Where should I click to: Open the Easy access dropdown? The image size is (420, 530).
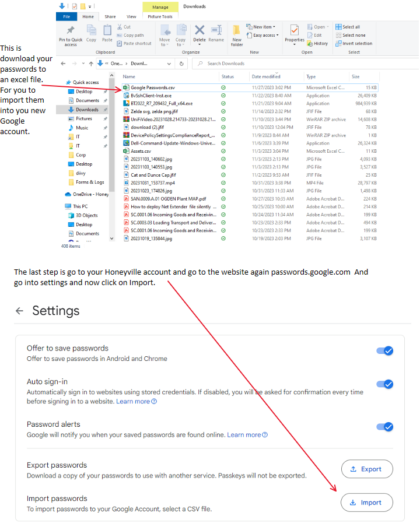point(262,35)
